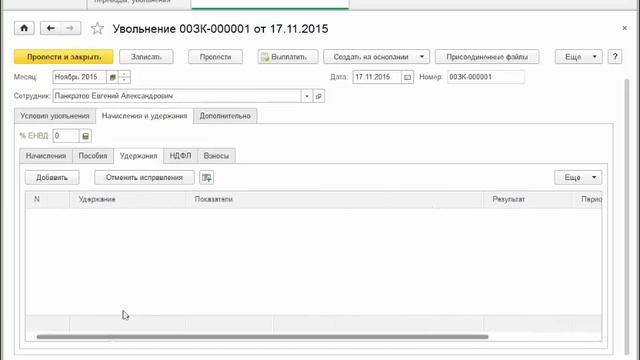Click the table's horizontal scrollbar
The width and height of the screenshot is (640, 360).
(262, 337)
